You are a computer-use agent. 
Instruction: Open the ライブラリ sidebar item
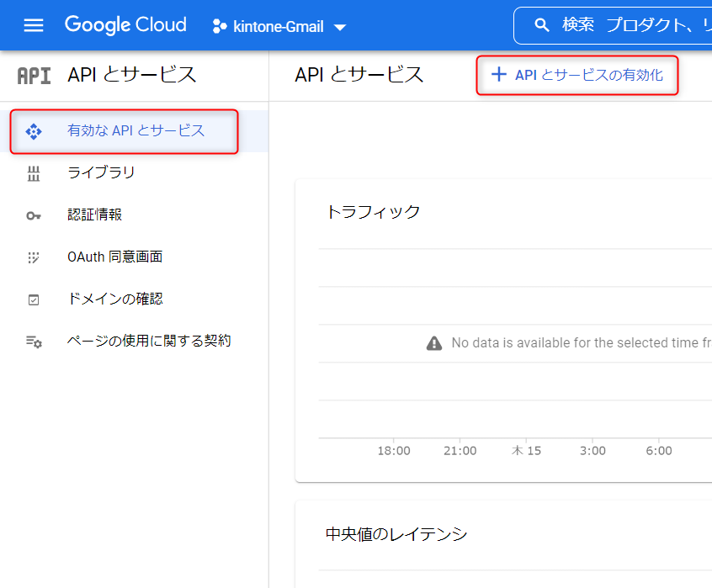pyautogui.click(x=101, y=173)
